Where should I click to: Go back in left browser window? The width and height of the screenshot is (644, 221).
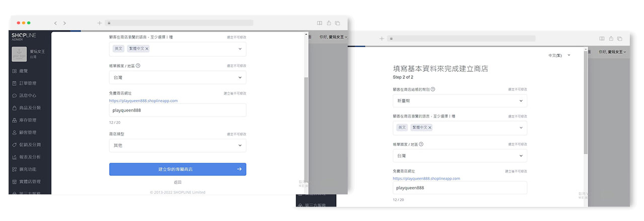(x=55, y=23)
